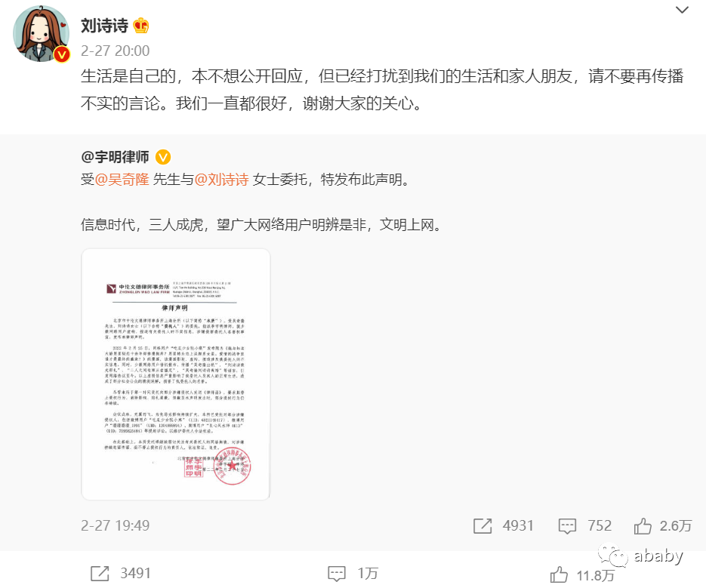706x588 pixels.
Task: Open the quoted post's comments icon
Action: tap(567, 526)
